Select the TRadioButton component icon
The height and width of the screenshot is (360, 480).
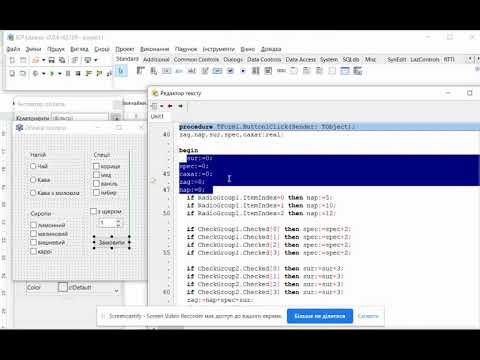coord(243,71)
